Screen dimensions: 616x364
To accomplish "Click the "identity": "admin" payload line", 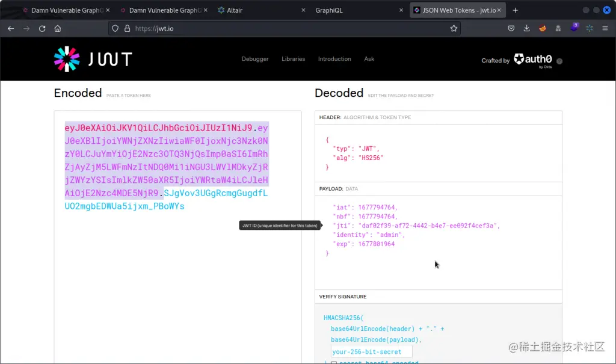I will point(369,235).
